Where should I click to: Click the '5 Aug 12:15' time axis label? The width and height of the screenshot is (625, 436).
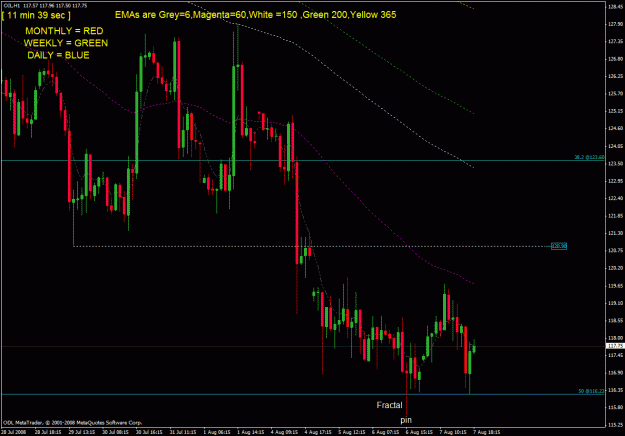point(352,432)
